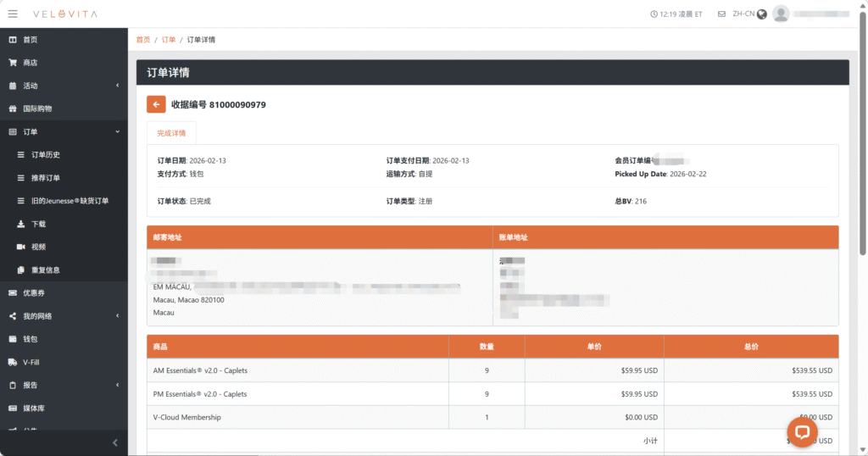Open the user avatar icon
Viewport: 868px width, 456px height.
pyautogui.click(x=781, y=14)
